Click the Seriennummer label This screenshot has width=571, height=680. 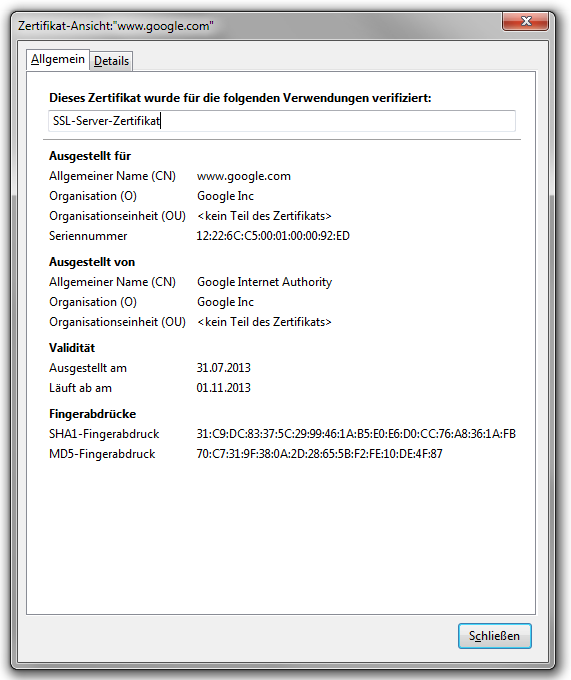coord(88,236)
